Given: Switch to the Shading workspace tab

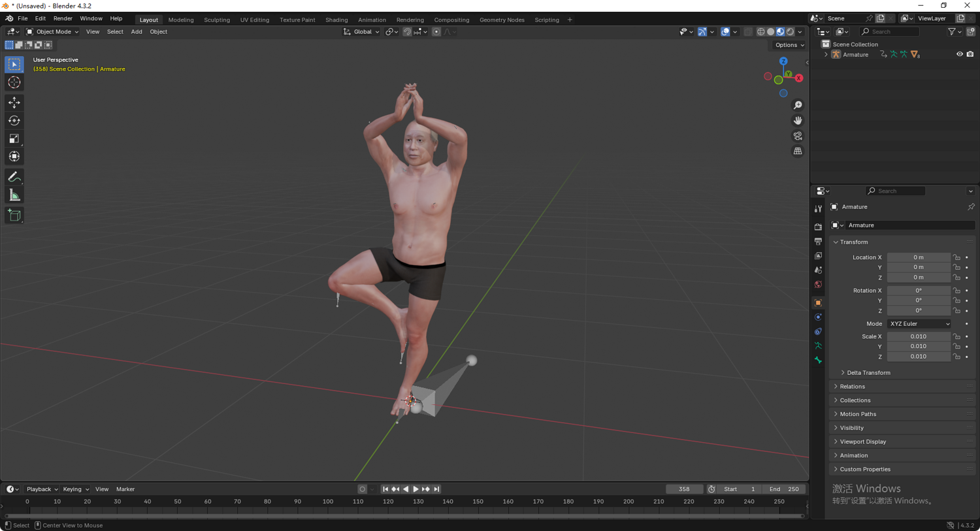Looking at the screenshot, I should 336,20.
